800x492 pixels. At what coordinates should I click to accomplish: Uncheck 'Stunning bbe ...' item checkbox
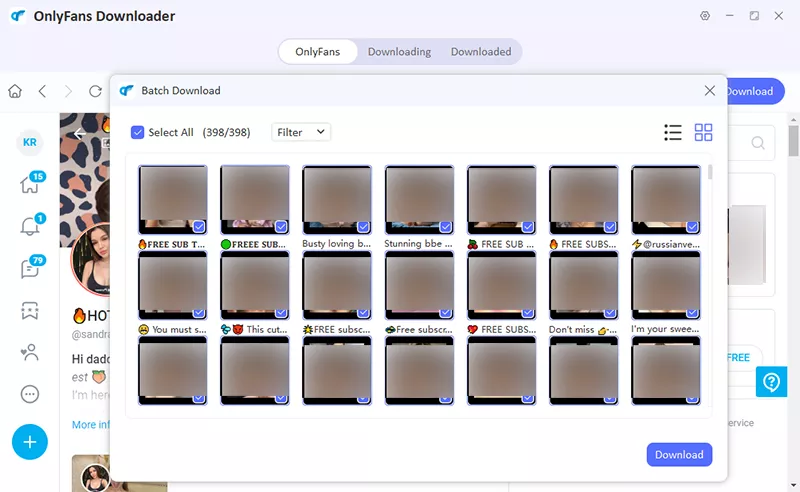(445, 226)
